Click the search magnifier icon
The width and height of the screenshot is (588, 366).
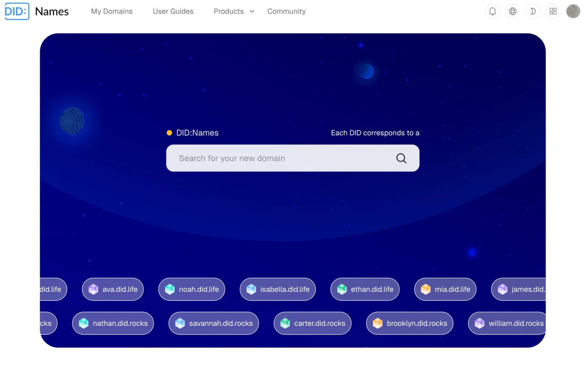pos(401,158)
